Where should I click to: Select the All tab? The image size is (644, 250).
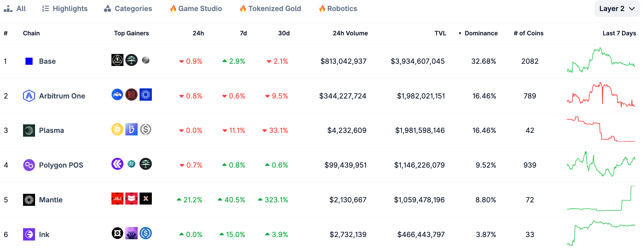15,9
